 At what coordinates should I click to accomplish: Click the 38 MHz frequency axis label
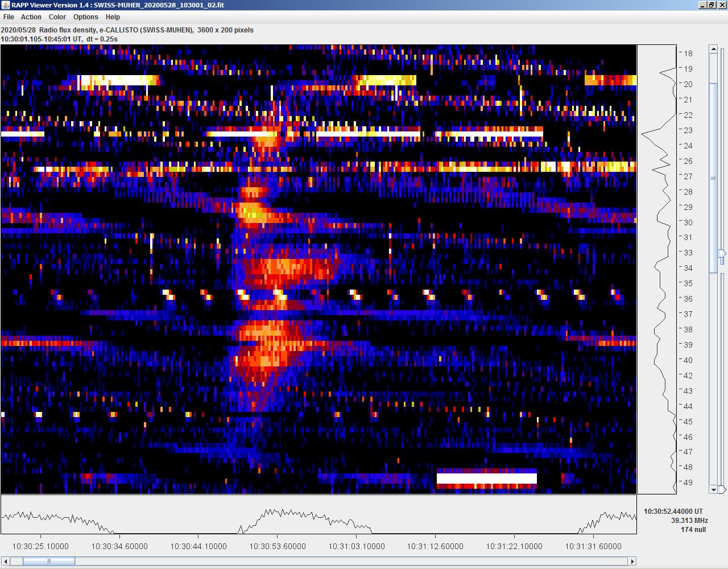tap(688, 329)
